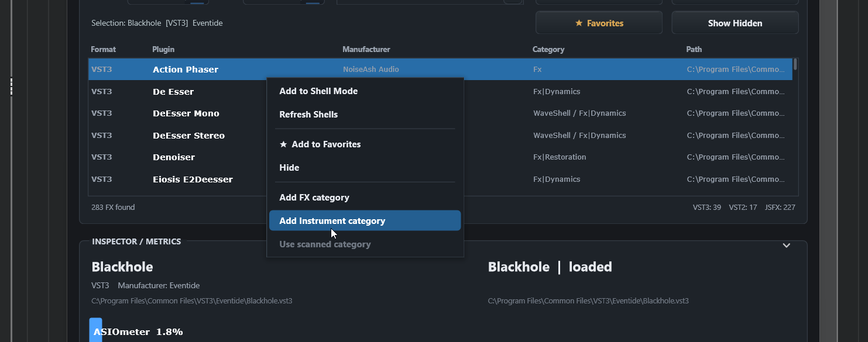Click the Show Hidden button

(735, 23)
